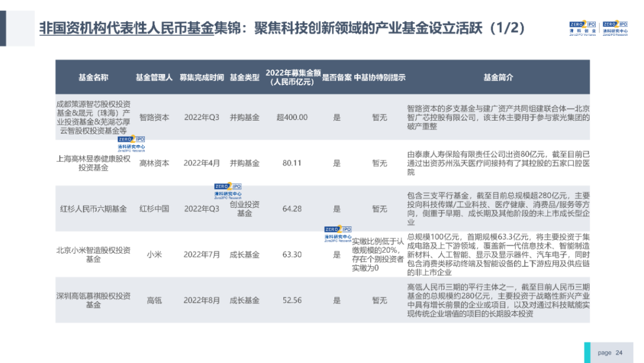Click the 中基协特别提示 column header
The height and width of the screenshot is (363, 644).
pyautogui.click(x=379, y=77)
